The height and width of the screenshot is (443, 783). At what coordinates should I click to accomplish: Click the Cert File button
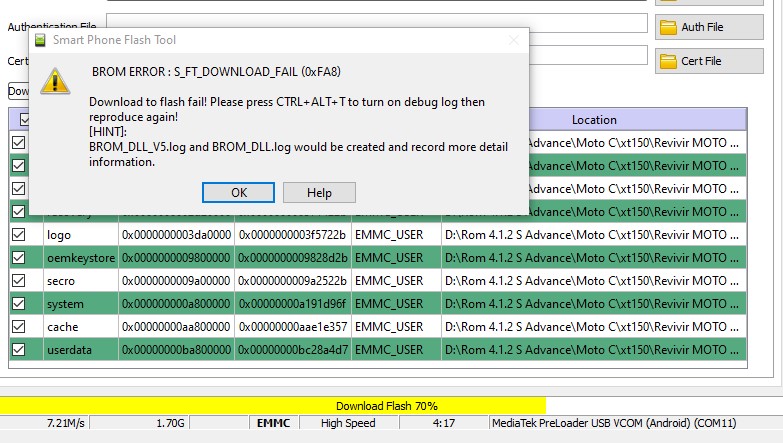point(709,61)
